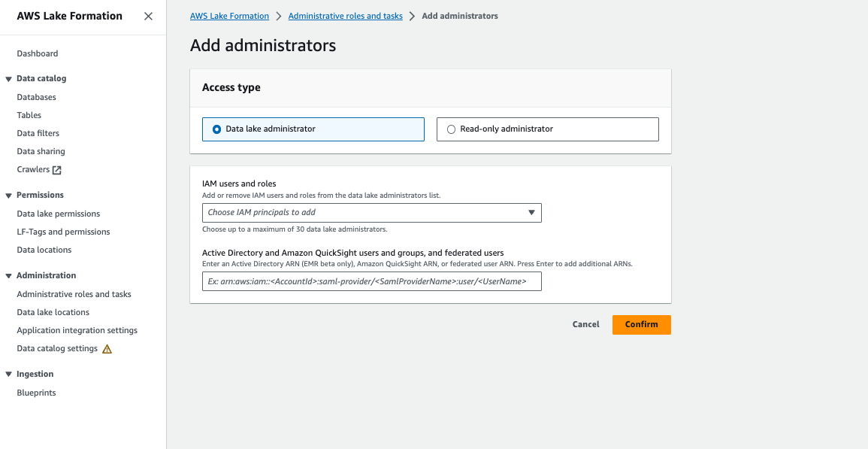Close the AWS Lake Formation sidebar
868x449 pixels.
(x=148, y=16)
